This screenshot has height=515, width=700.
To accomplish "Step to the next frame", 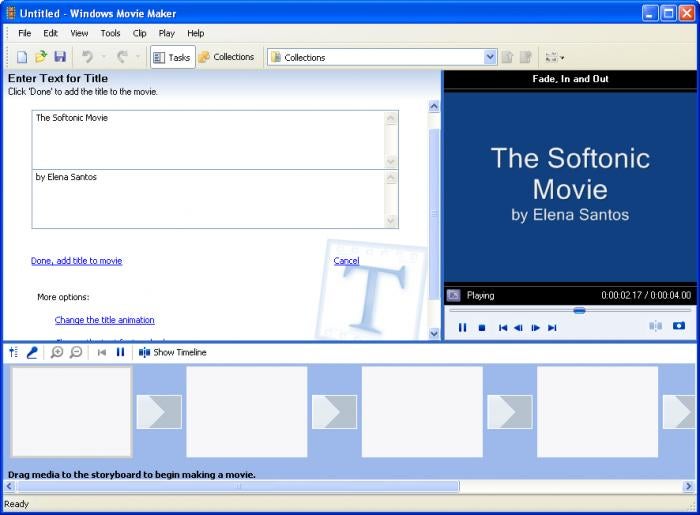I will (536, 327).
